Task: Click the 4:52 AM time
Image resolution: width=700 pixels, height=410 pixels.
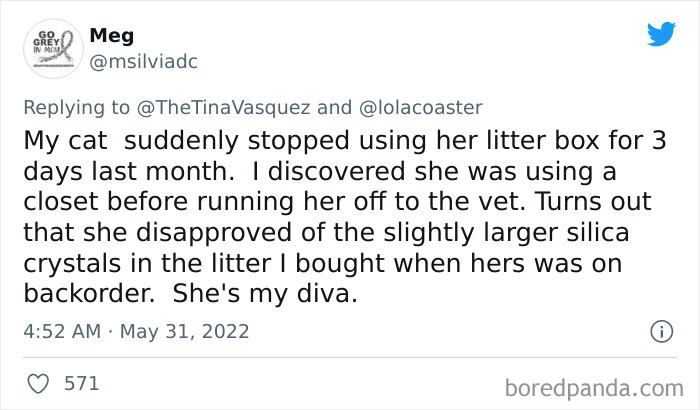Action: point(60,331)
